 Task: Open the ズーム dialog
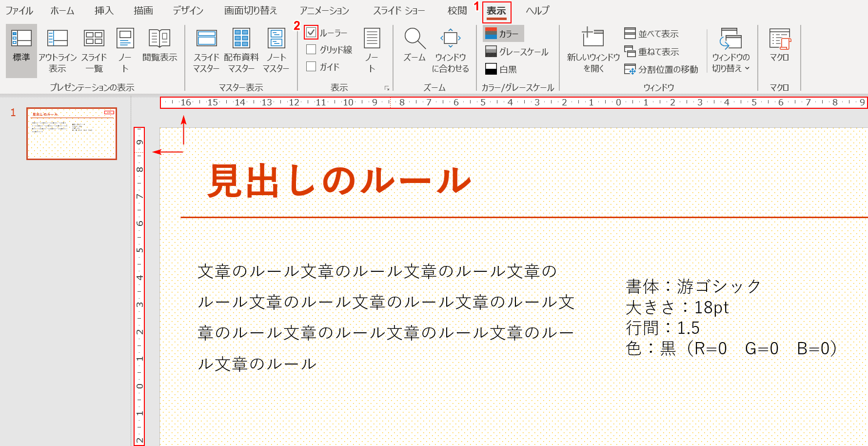tap(415, 45)
